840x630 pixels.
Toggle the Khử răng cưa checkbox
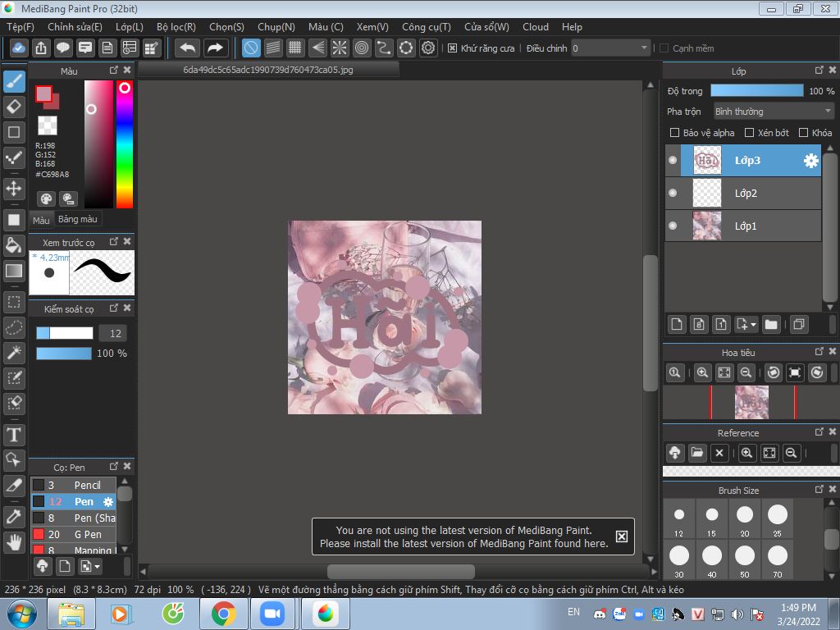click(x=452, y=48)
